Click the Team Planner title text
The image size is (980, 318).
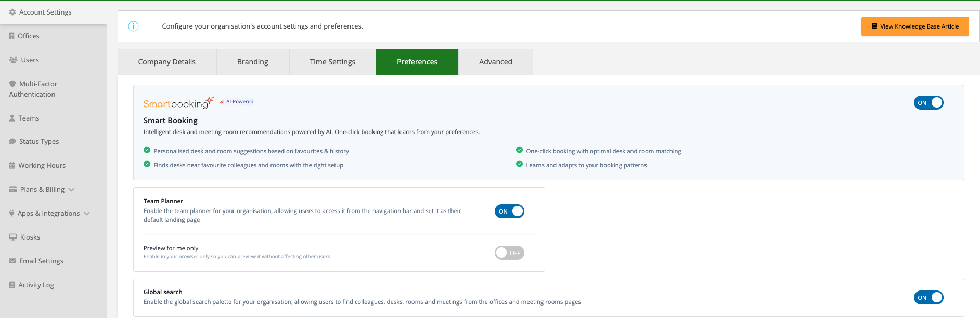(163, 201)
